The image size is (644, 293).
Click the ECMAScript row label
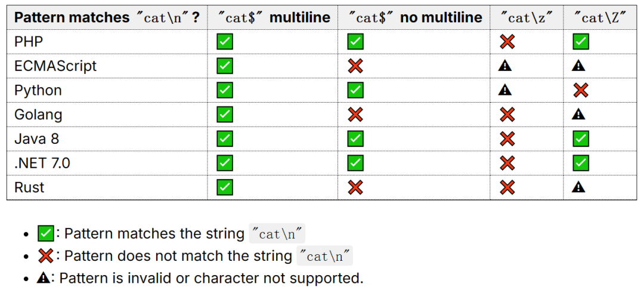(55, 66)
